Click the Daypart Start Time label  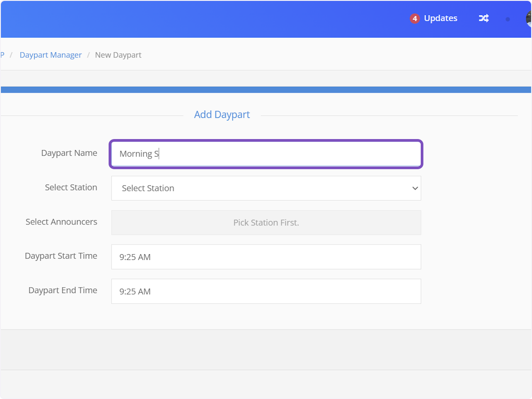pos(61,256)
